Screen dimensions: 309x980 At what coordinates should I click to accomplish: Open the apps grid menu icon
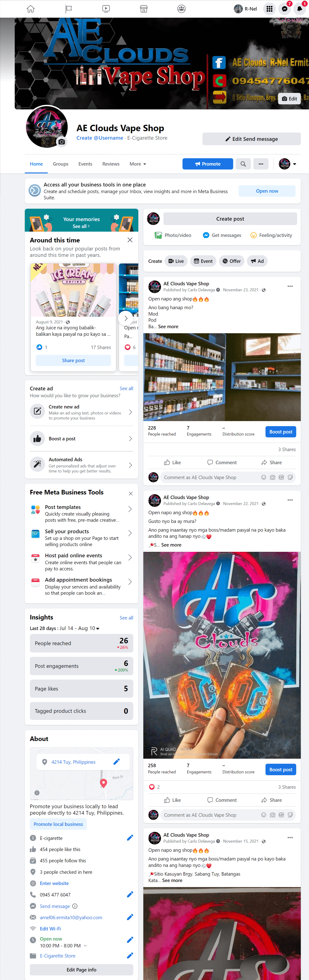[269, 9]
